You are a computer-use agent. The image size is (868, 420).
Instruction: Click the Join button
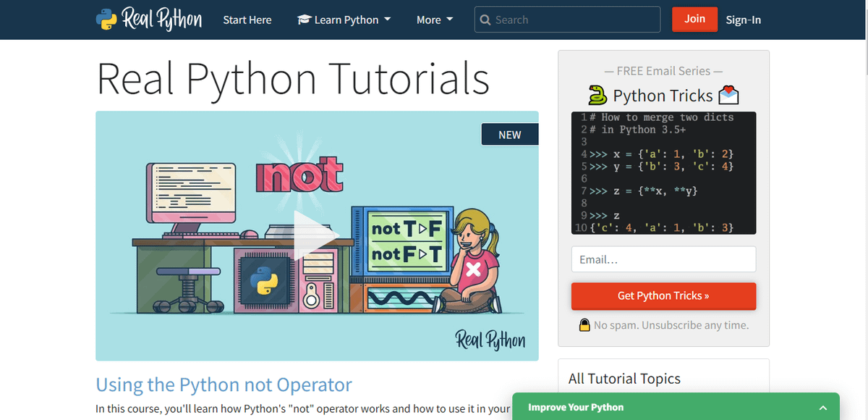click(694, 19)
